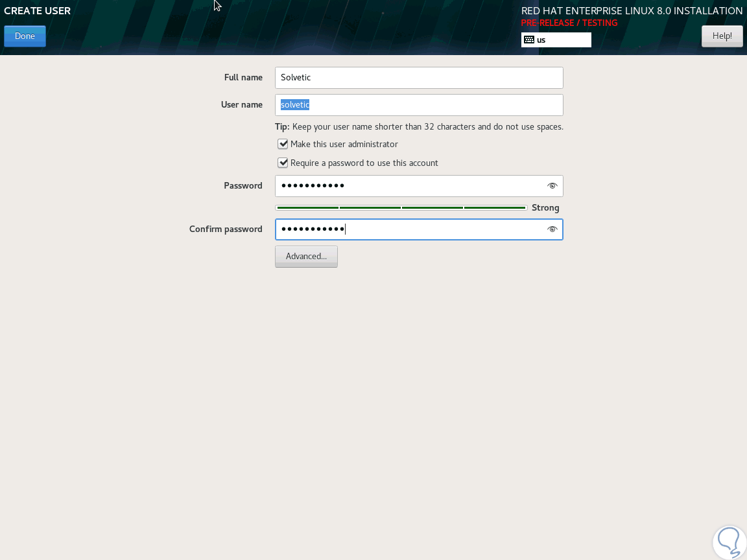Focus the User name input field
The width and height of the screenshot is (747, 560).
pos(419,105)
